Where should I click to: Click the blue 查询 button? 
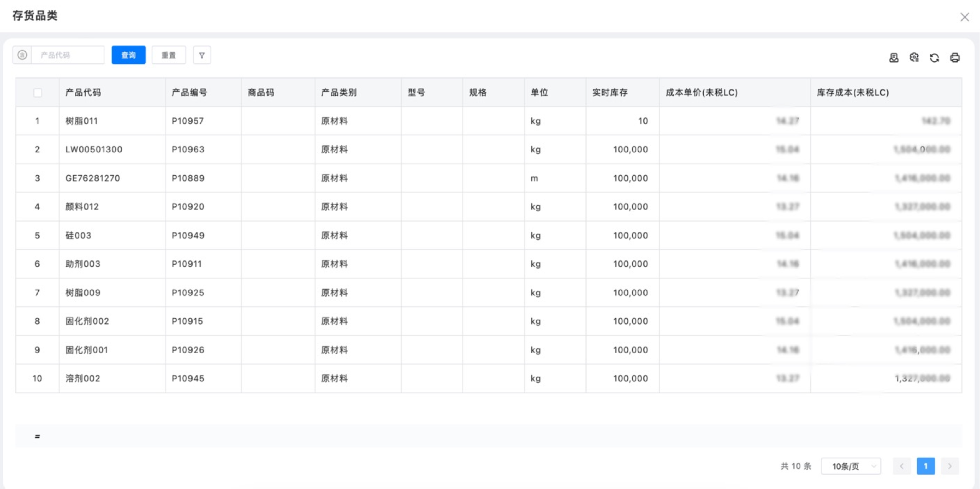point(128,55)
